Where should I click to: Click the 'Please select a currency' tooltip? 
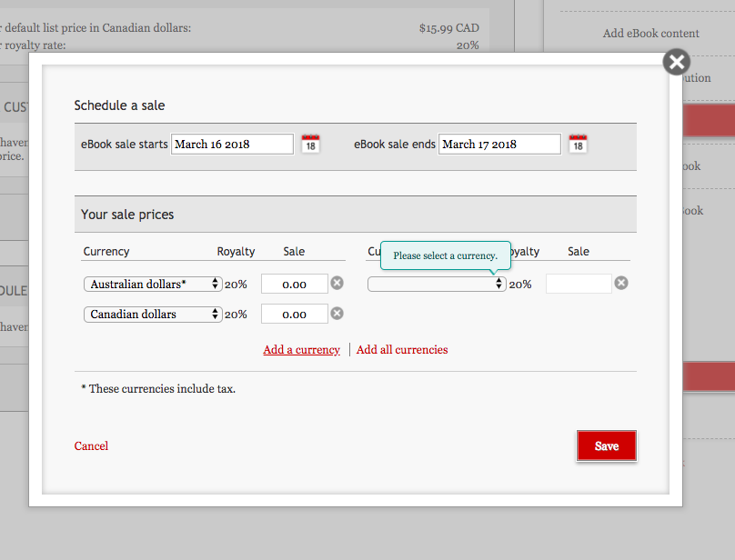click(x=445, y=255)
